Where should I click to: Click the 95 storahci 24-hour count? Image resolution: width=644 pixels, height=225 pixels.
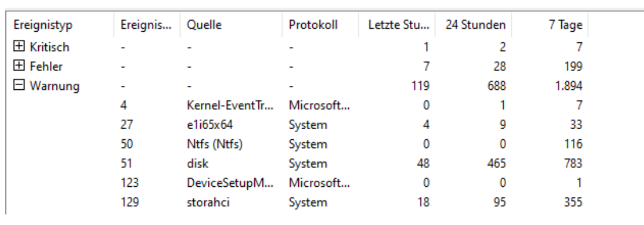[x=500, y=202]
